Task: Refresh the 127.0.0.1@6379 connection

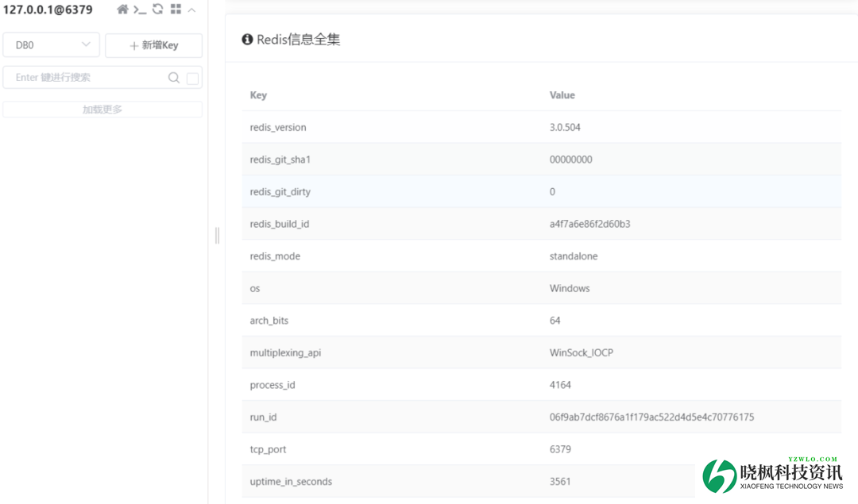Action: point(157,10)
